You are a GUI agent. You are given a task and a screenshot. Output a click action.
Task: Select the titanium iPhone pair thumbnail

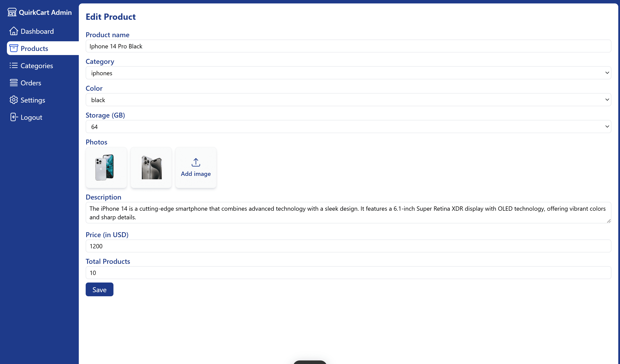[151, 168]
